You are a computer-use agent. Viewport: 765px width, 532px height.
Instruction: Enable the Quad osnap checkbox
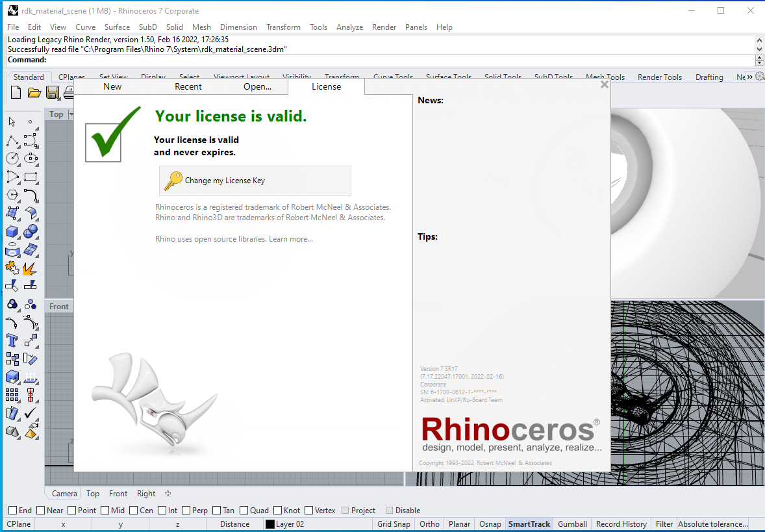point(244,511)
